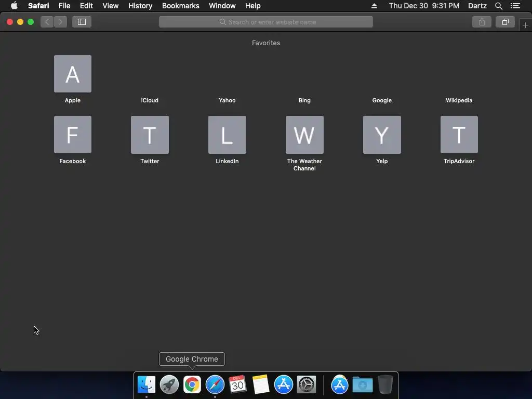Open the Safari menu
This screenshot has height=399, width=532.
[x=38, y=6]
